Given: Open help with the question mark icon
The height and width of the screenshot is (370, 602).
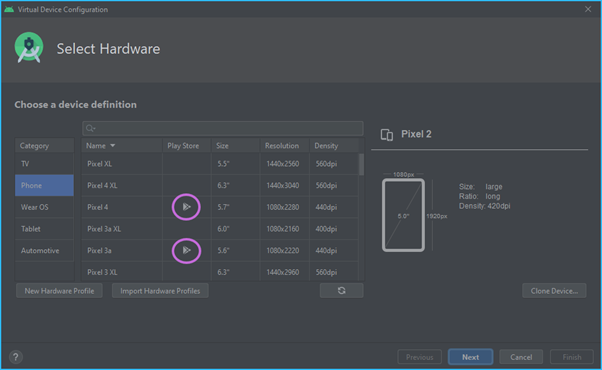Looking at the screenshot, I should point(16,357).
